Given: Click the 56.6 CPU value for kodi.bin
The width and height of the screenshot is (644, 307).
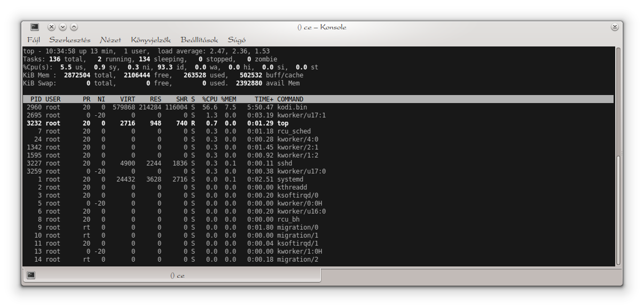Looking at the screenshot, I should coord(210,107).
